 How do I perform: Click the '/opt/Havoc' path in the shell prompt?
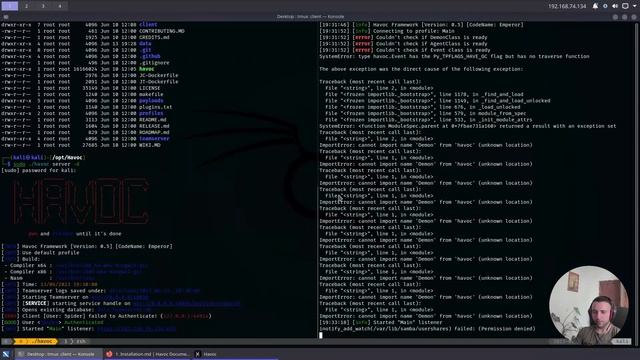tap(67, 158)
